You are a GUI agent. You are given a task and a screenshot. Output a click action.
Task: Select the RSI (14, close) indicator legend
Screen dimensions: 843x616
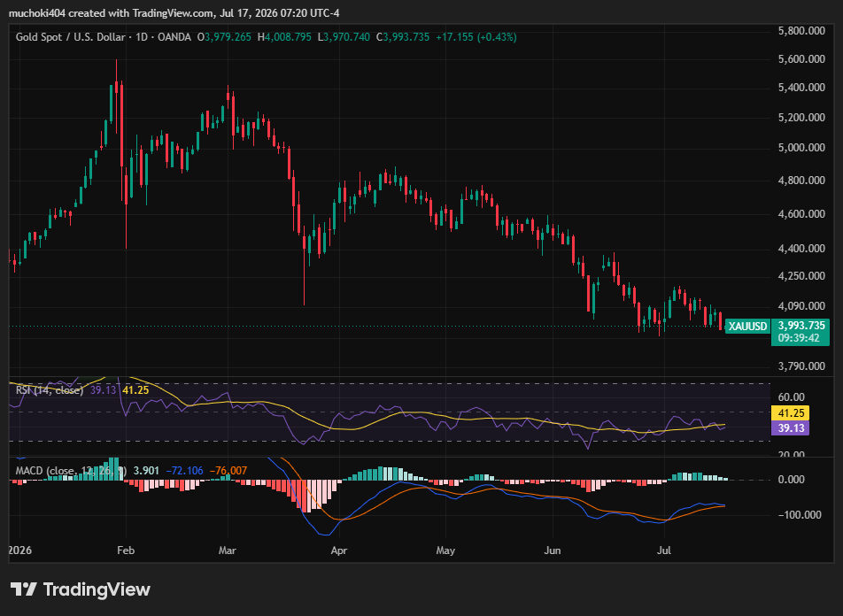click(x=50, y=390)
